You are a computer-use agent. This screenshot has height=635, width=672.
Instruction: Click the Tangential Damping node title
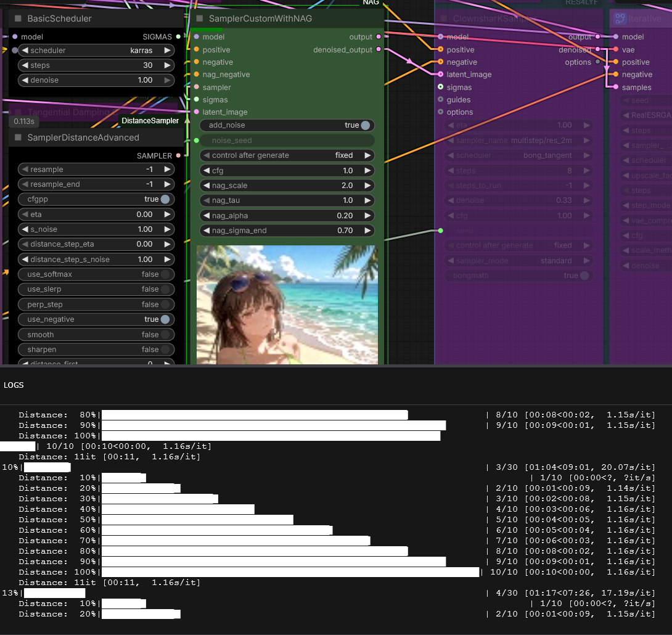pyautogui.click(x=68, y=112)
